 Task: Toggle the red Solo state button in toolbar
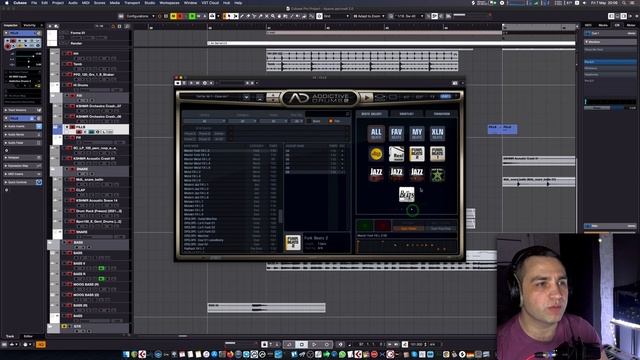tap(180, 16)
